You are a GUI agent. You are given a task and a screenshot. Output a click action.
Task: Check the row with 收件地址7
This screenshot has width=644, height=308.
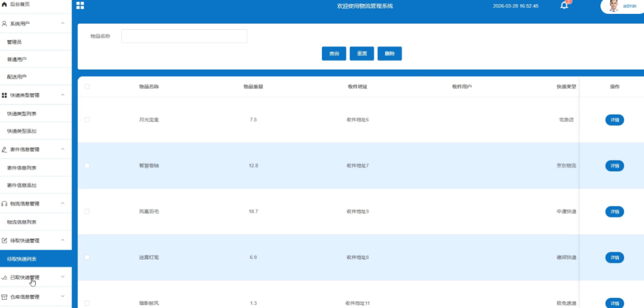click(87, 166)
